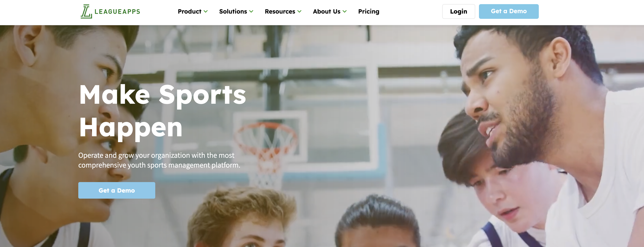
Task: Click the green LeagueApps L logo icon
Action: pos(86,11)
